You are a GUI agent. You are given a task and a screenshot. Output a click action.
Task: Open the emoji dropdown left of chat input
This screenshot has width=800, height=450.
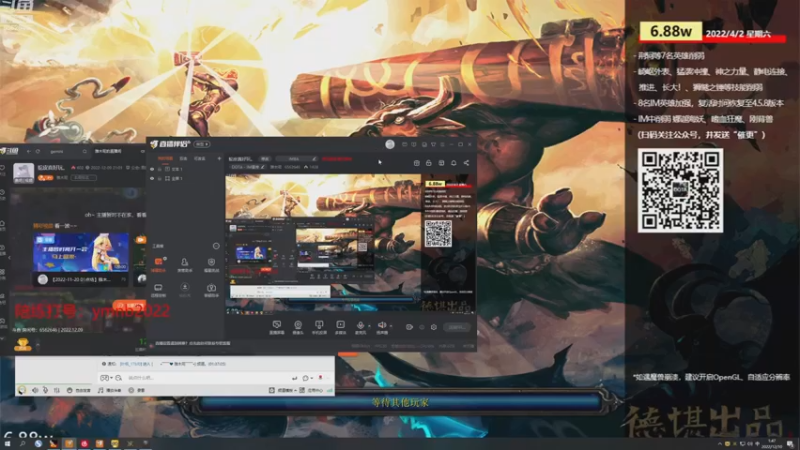coord(106,378)
